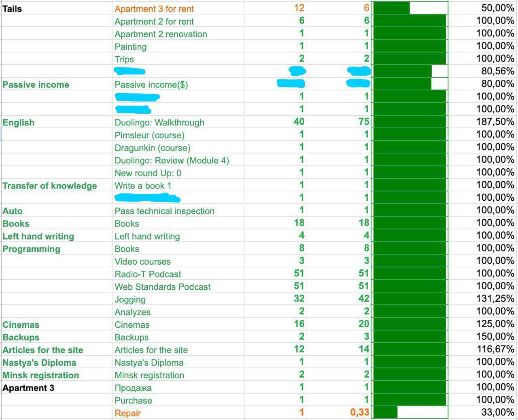Viewport: 518px width, 420px height.
Task: Select the 'Apartment 3 for rent' cell
Action: tap(178, 8)
